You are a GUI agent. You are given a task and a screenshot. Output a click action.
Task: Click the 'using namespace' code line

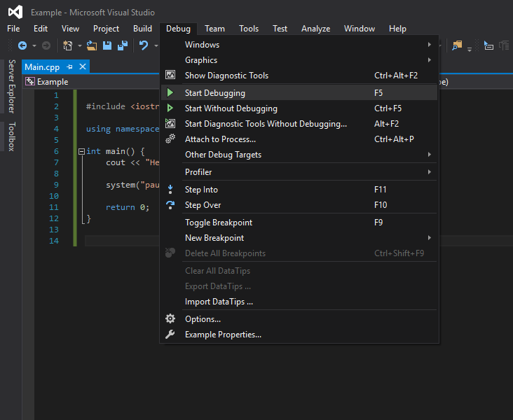pos(123,129)
